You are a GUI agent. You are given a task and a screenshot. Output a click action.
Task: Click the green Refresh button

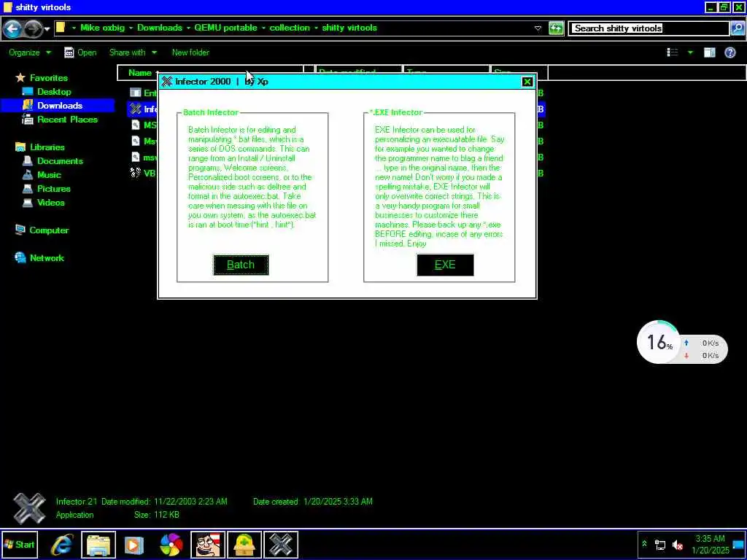(x=555, y=28)
